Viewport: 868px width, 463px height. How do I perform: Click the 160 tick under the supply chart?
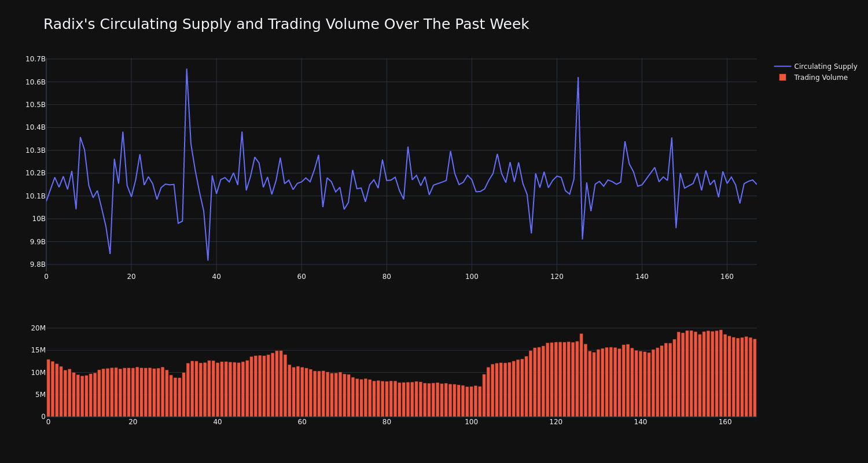(x=727, y=277)
